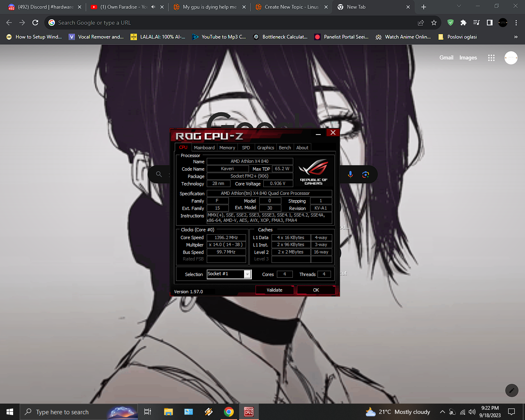This screenshot has width=525, height=420.
Task: Switch to the Bench tab in CPU-Z
Action: click(x=285, y=148)
